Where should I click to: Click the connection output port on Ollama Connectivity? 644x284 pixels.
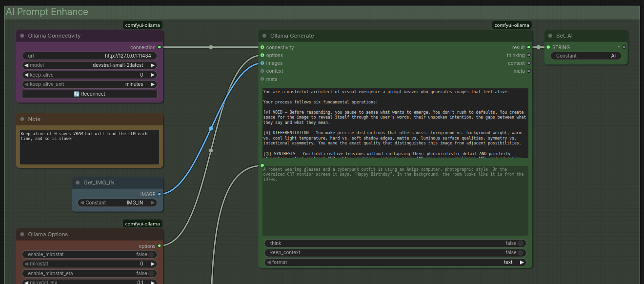coord(159,47)
